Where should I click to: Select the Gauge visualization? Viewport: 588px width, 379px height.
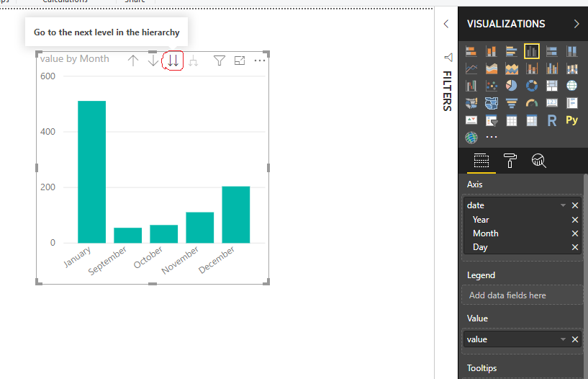[x=532, y=103]
